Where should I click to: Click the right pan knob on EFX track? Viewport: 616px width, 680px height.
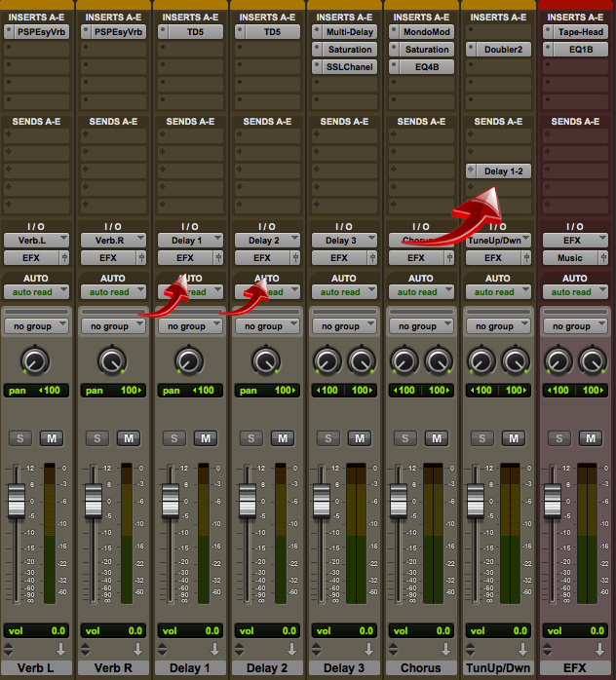(x=592, y=362)
